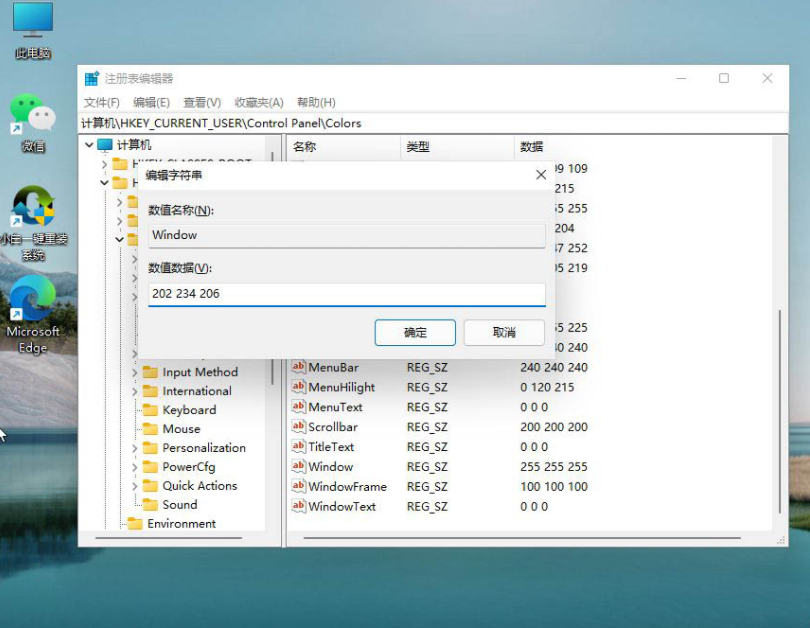This screenshot has width=810, height=628.
Task: Open the Favorites (收藏夹) menu
Action: pyautogui.click(x=259, y=102)
